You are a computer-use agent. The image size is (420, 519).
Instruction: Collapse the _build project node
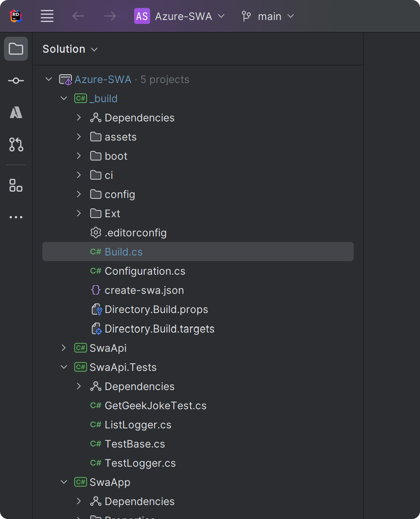64,98
